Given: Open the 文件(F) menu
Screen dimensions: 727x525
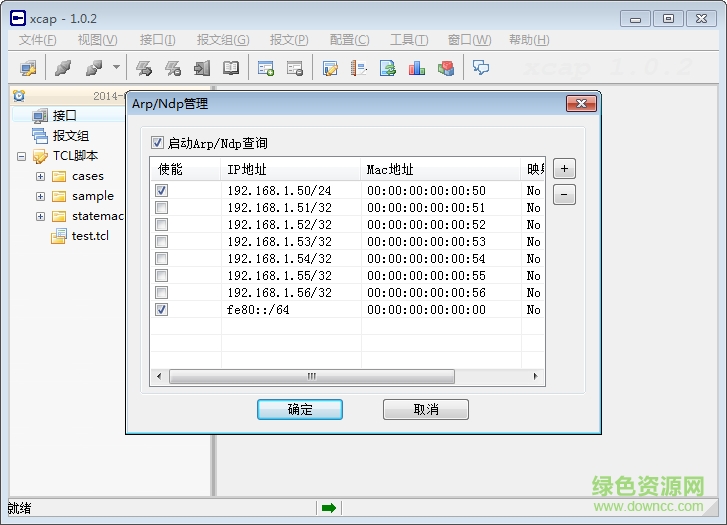Looking at the screenshot, I should [38, 40].
